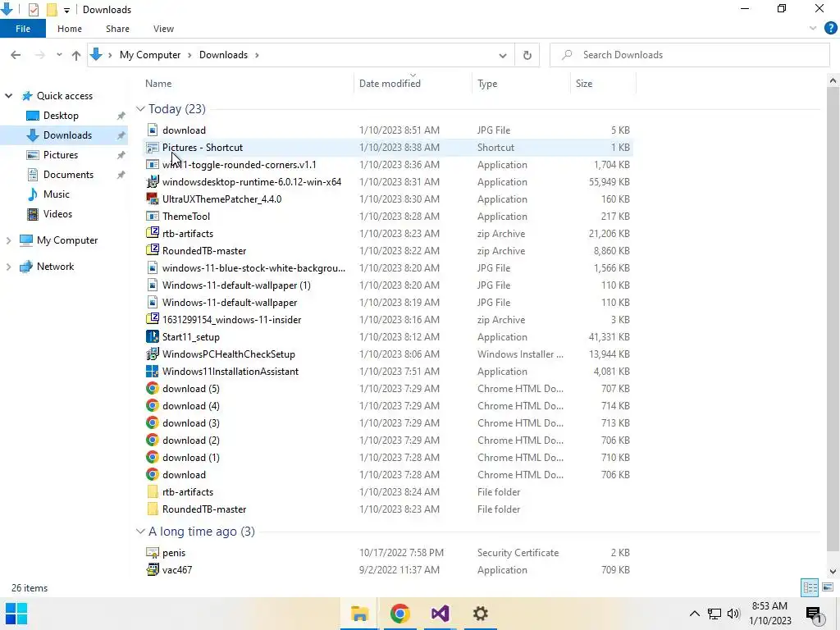Select the Pictures - Shortcut icon
The image size is (840, 630).
pos(152,148)
